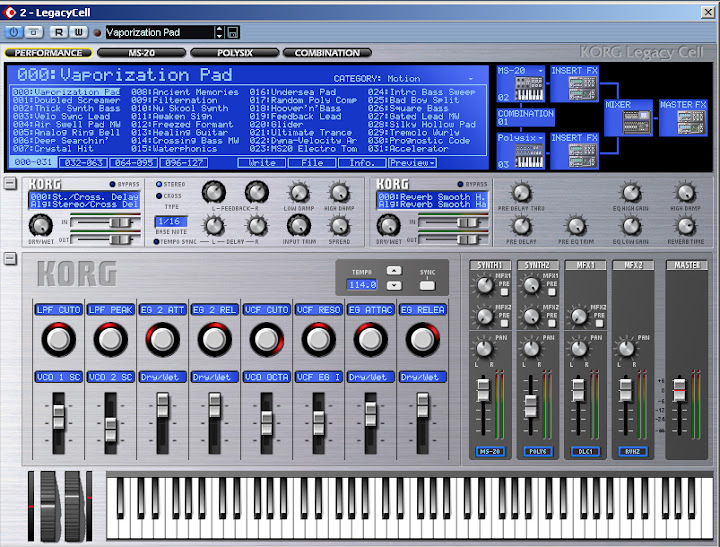
Task: Click the LPF CUTO assignable knob
Action: tap(58, 339)
